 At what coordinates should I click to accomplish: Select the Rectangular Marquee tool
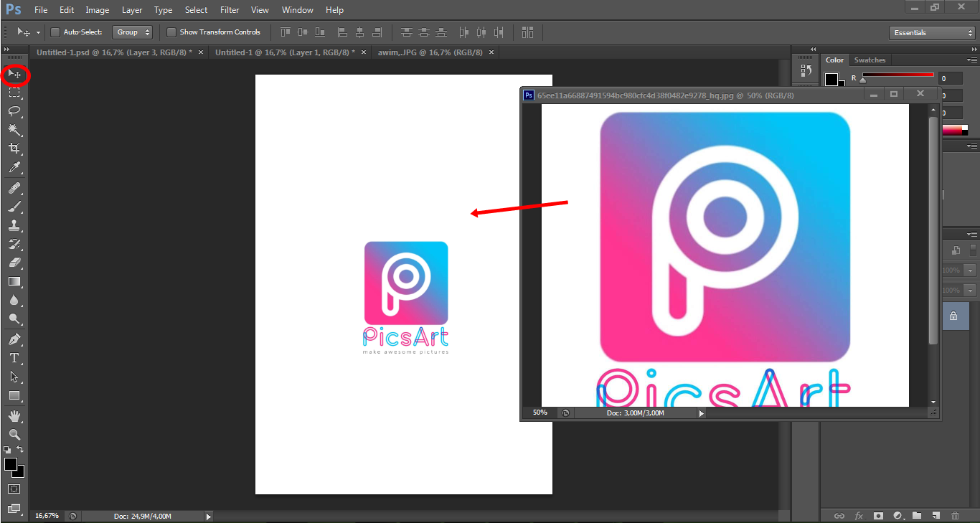14,93
